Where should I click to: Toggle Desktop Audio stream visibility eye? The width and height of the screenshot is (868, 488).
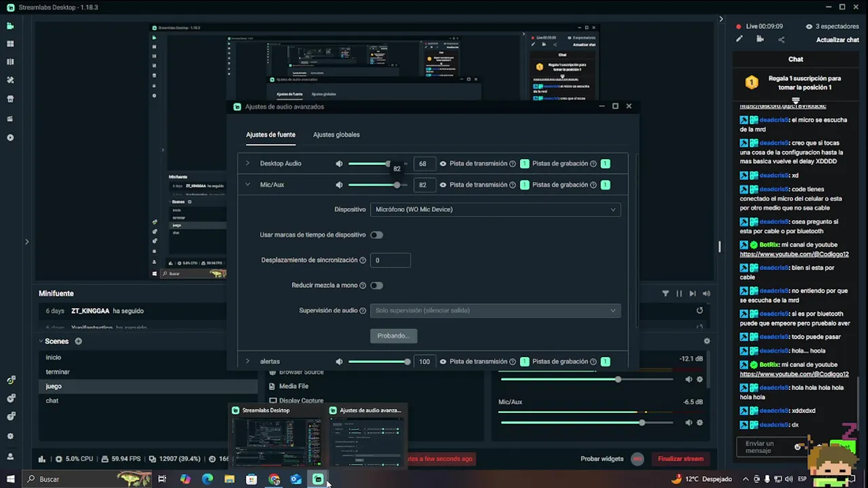(443, 163)
